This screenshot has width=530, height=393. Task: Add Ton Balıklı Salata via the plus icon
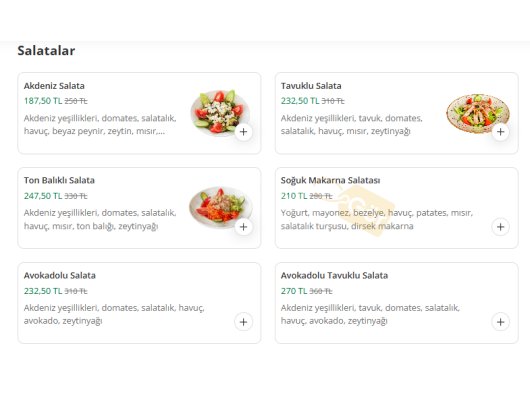tap(243, 227)
